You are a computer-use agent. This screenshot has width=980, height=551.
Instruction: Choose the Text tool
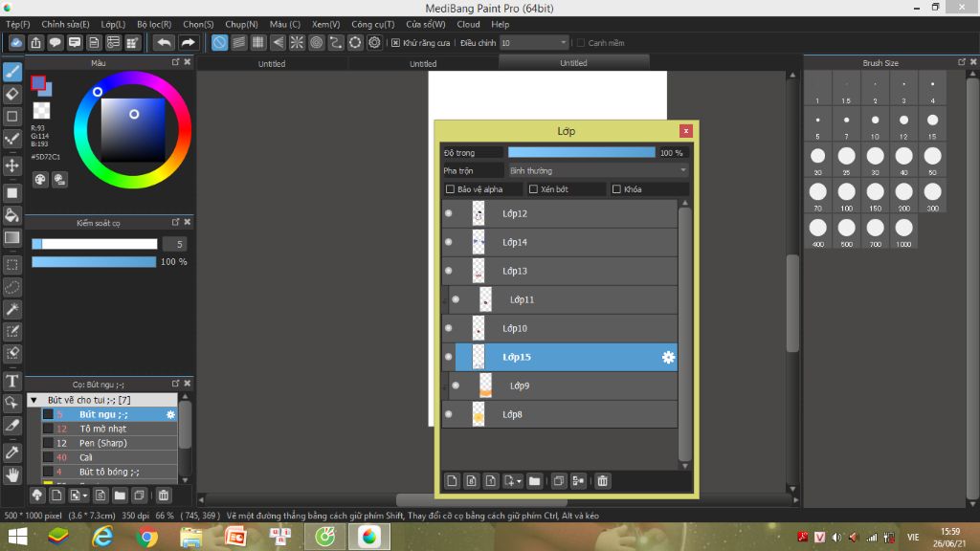pos(12,381)
